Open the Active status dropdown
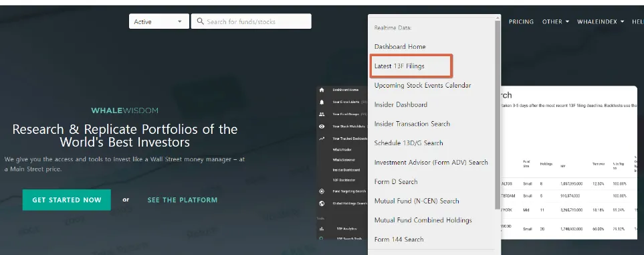Image resolution: width=644 pixels, height=255 pixels. click(x=159, y=21)
